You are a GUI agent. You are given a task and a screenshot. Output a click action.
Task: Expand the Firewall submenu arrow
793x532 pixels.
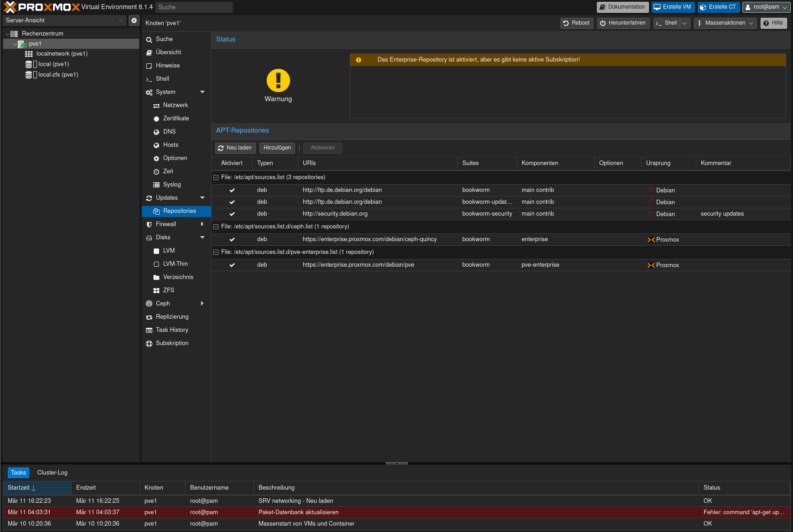[202, 224]
